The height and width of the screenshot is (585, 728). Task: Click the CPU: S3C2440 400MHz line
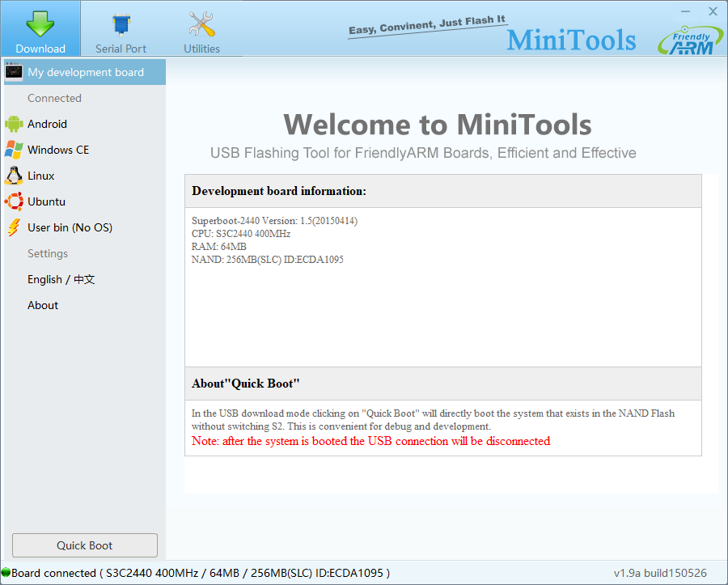tap(241, 234)
